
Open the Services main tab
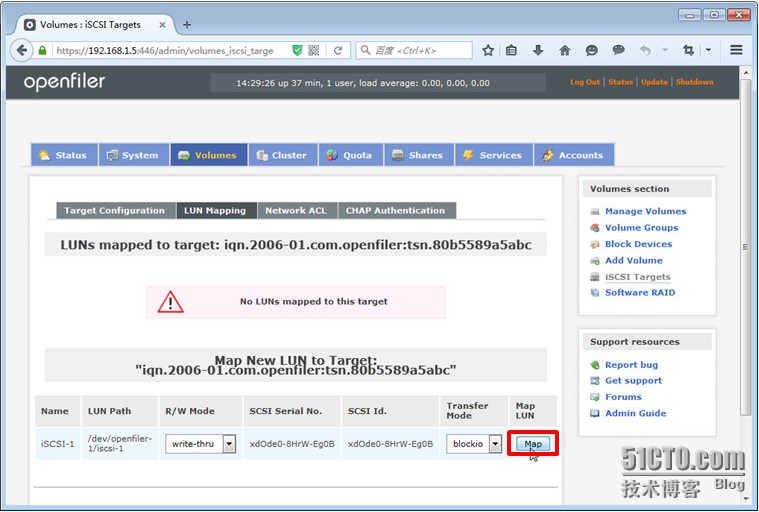click(x=494, y=155)
